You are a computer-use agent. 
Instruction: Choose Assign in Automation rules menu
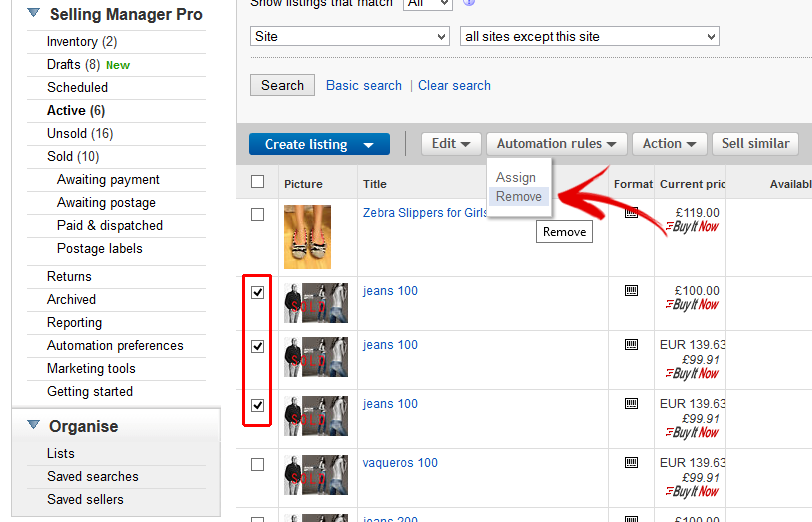(x=516, y=177)
